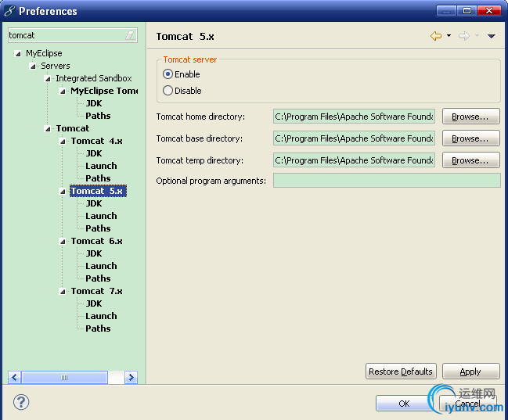Collapse the Tomcat 4.x node
The height and width of the screenshot is (420, 508).
(x=63, y=142)
